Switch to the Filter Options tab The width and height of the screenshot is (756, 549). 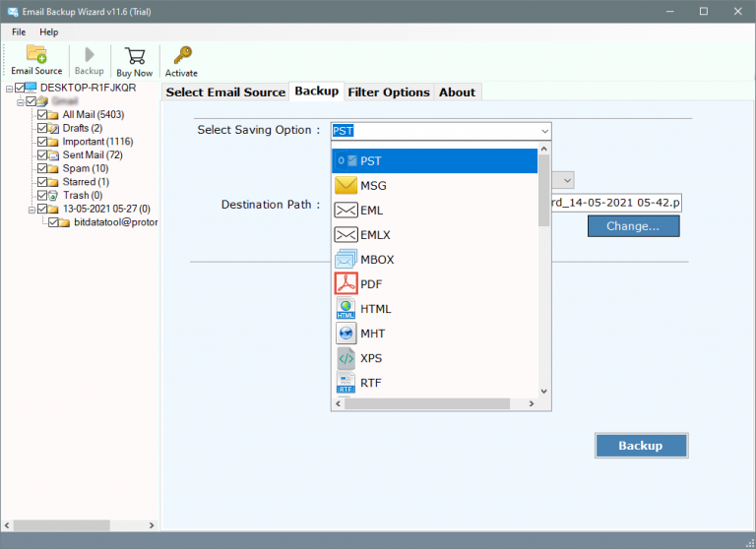click(389, 91)
